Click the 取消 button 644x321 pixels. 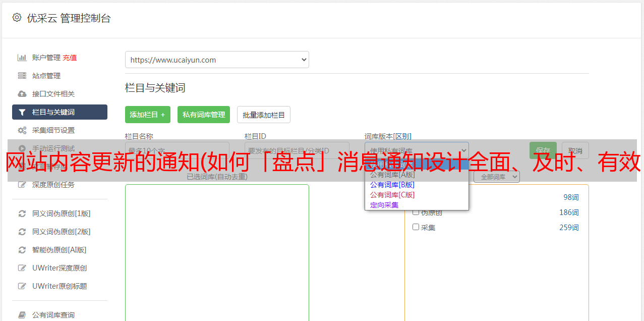[x=575, y=150]
